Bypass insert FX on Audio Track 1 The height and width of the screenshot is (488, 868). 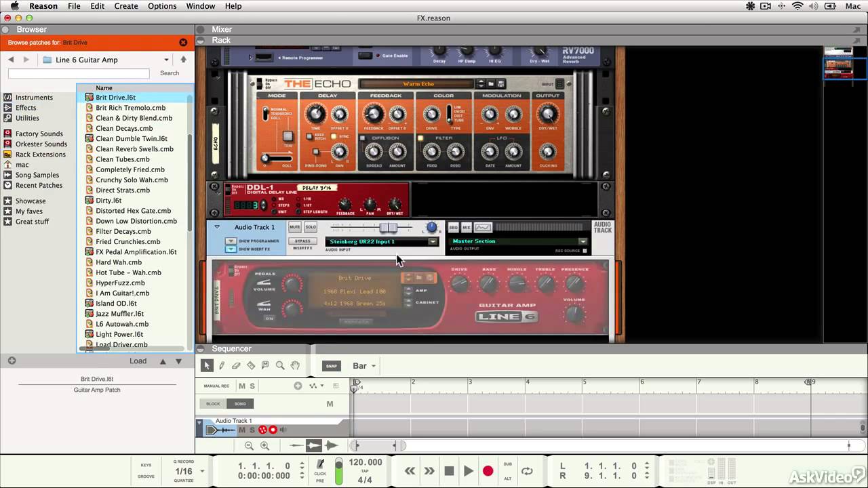click(302, 241)
